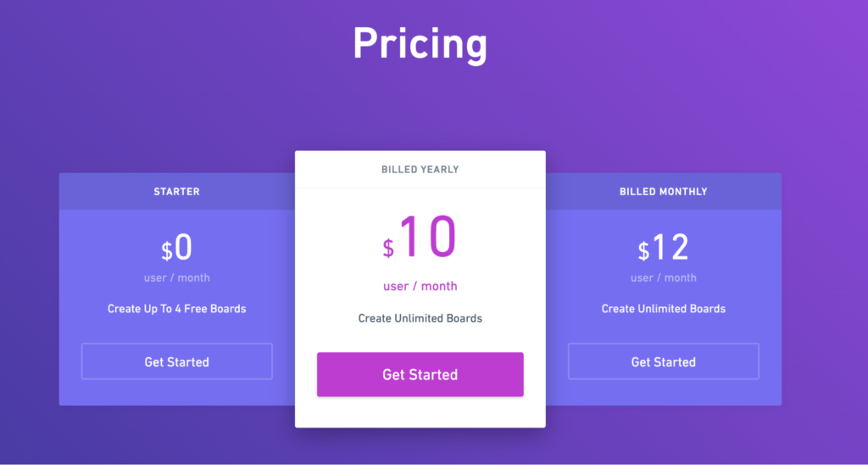The height and width of the screenshot is (465, 868).
Task: Click "user / month" under the $12 price
Action: coord(663,277)
